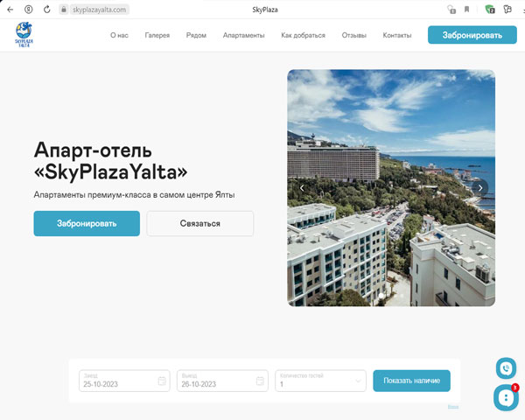Click the Апартаменты премиум-класса subtitle text
Image resolution: width=525 pixels, height=420 pixels.
[134, 195]
